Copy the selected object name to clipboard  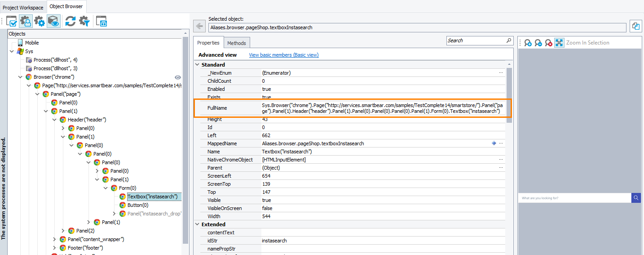pos(635,27)
